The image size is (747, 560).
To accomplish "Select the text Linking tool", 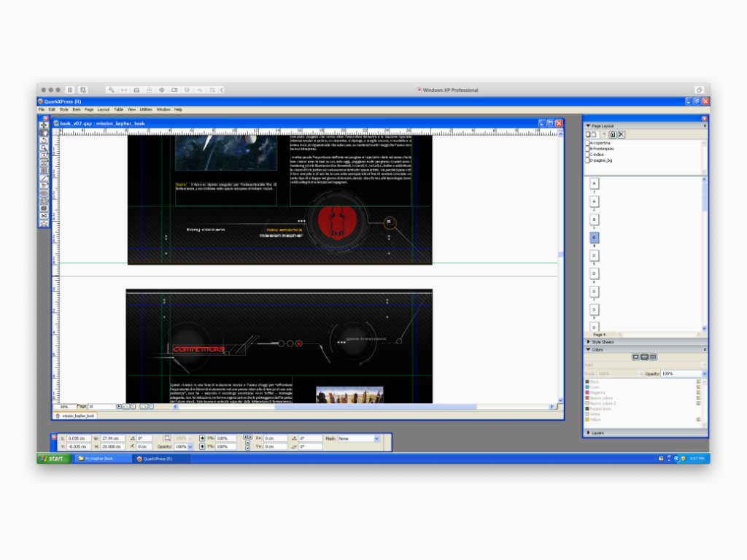I will click(44, 193).
